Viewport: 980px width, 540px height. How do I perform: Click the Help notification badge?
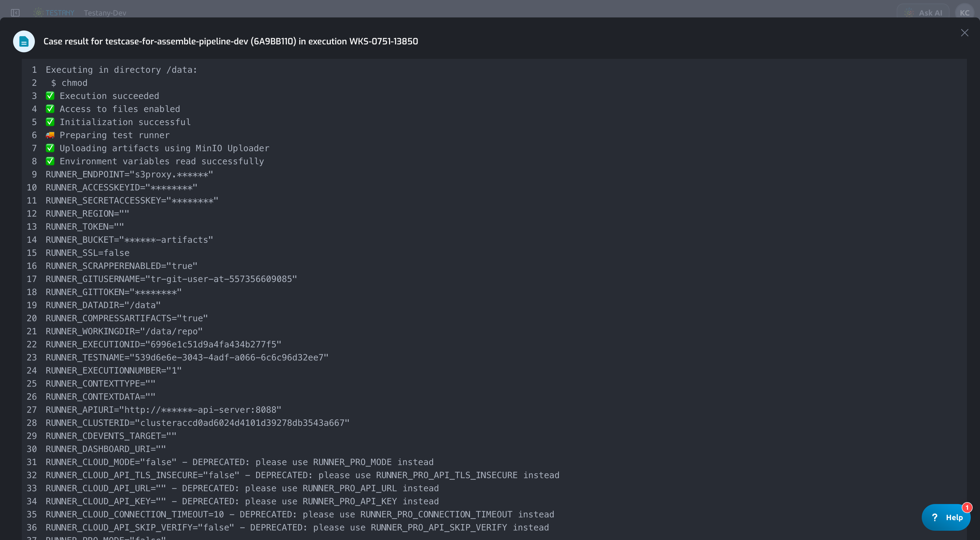click(967, 507)
